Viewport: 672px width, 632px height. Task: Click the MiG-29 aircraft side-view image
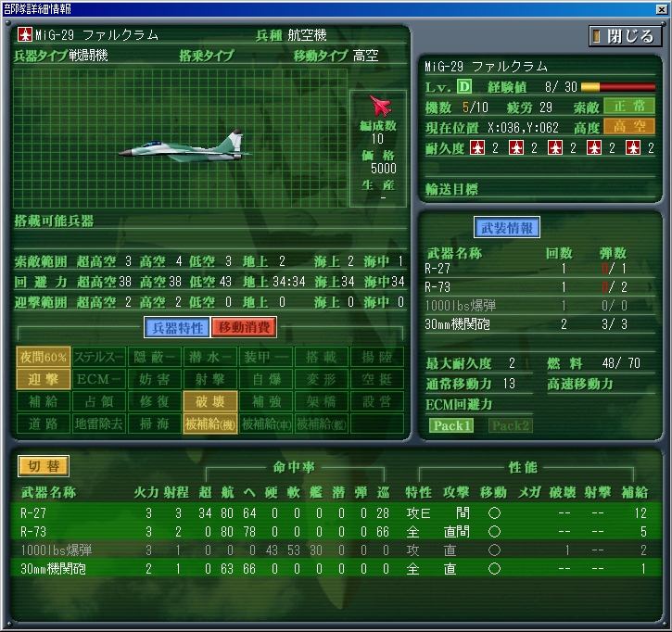coord(184,147)
